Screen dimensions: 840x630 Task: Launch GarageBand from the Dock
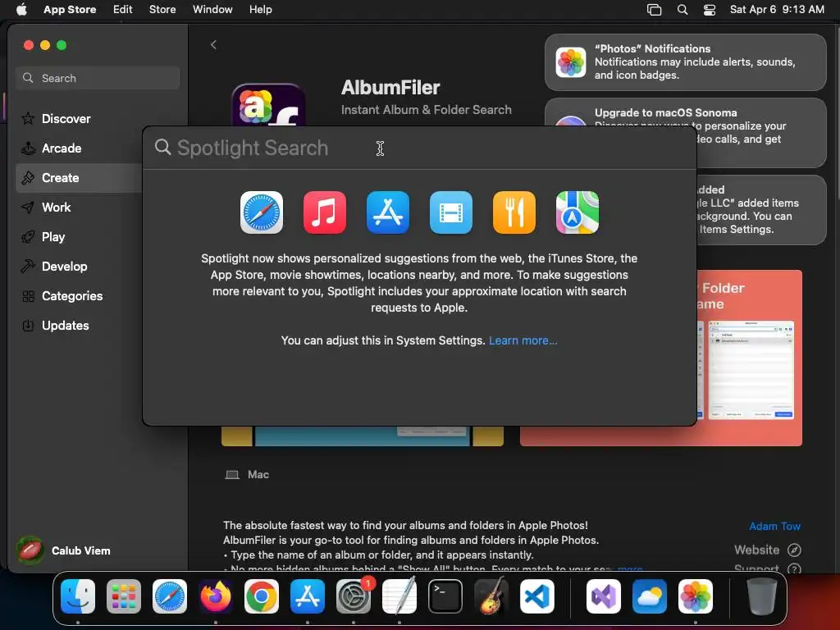(x=491, y=596)
